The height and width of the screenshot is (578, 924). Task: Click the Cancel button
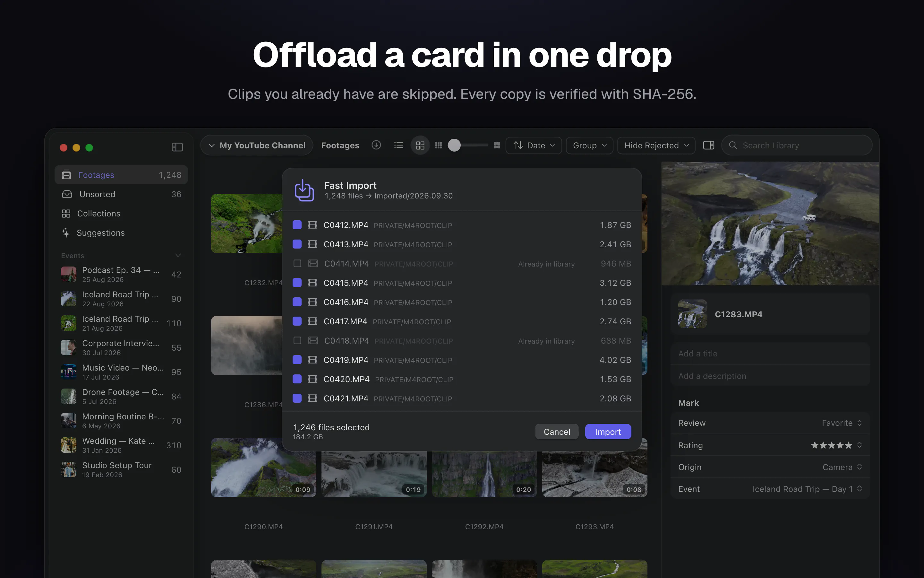click(557, 432)
